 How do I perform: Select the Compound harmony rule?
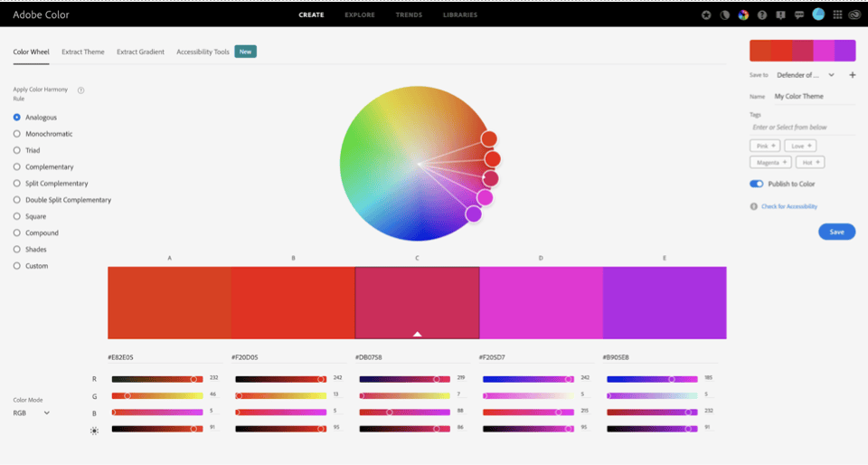pos(35,233)
